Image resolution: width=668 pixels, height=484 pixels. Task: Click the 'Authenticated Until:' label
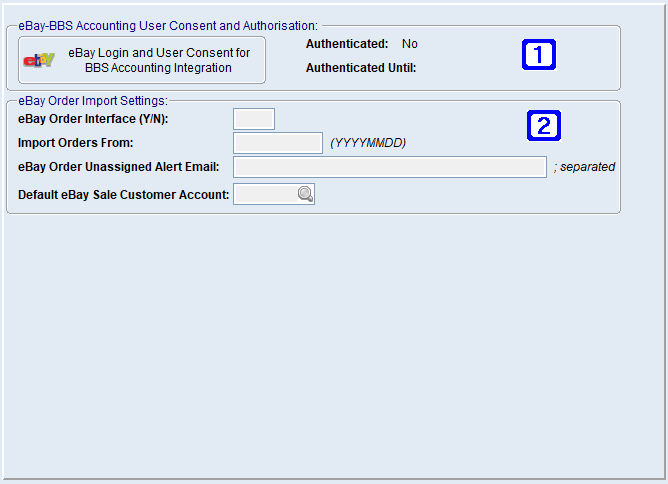click(x=361, y=68)
